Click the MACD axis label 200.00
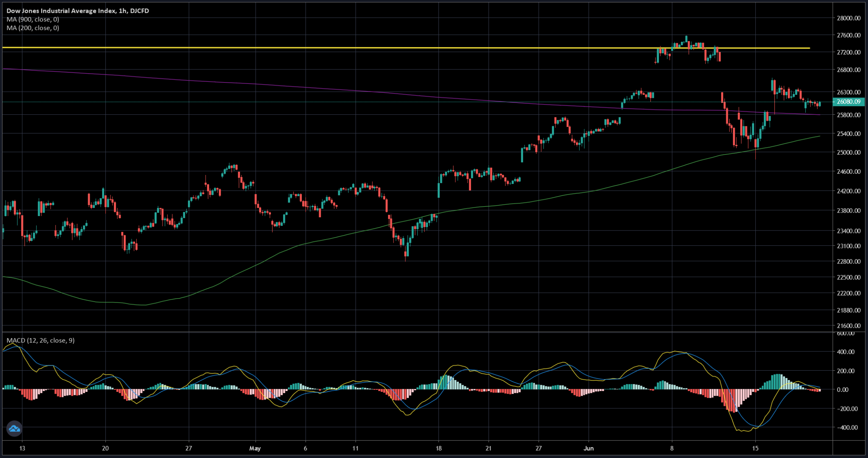868x458 pixels. (846, 371)
